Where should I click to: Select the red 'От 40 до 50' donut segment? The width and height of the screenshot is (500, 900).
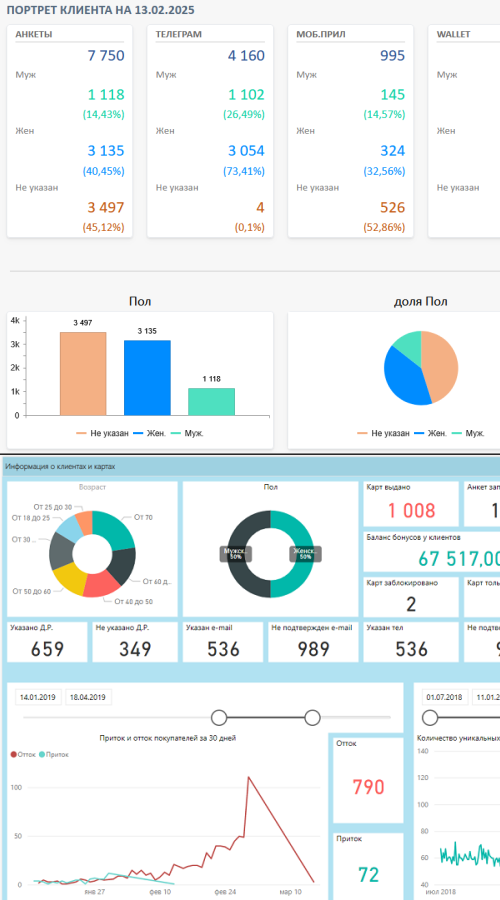(100, 584)
